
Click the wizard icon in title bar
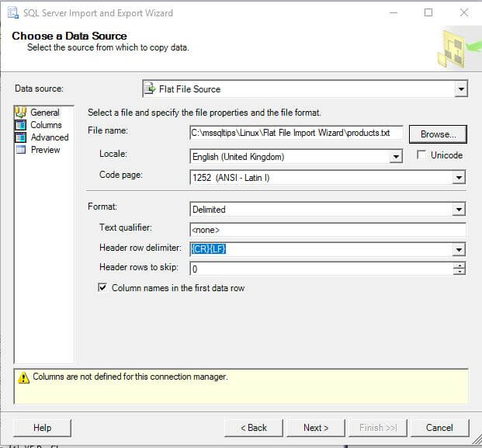click(13, 13)
